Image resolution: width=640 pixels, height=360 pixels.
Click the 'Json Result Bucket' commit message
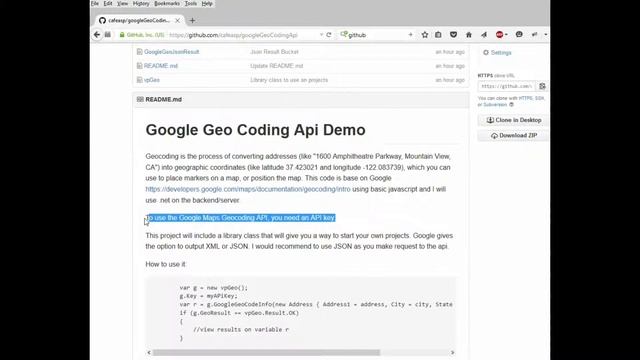pos(274,52)
